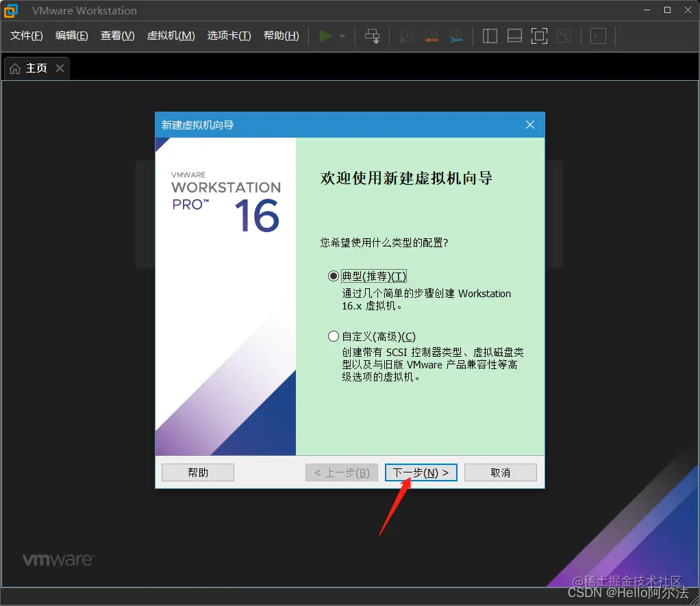Open the Snapshot Manager
Screen dimensions: 700x606
455,36
